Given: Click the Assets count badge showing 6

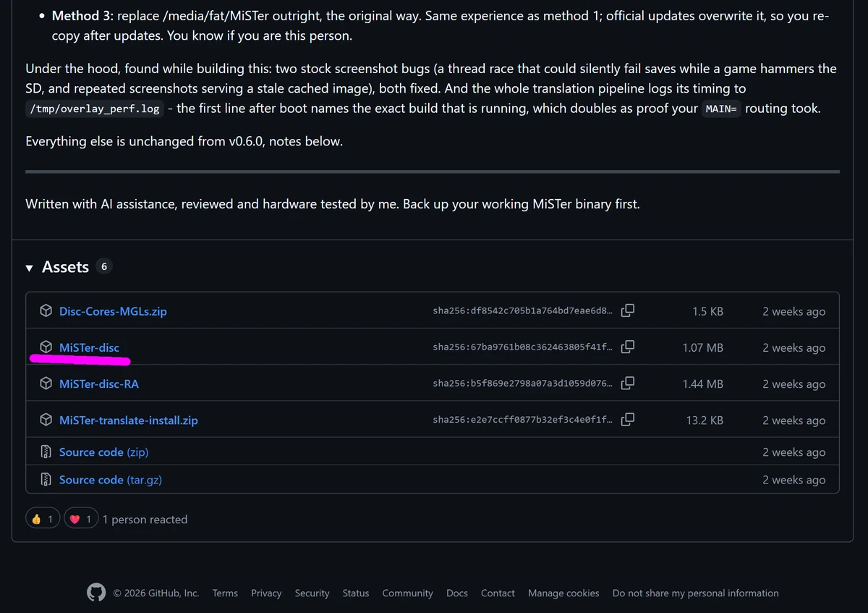Looking at the screenshot, I should pos(103,266).
